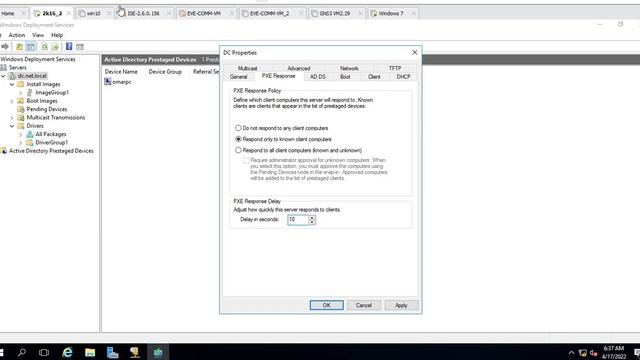Increase delay seconds with up arrow

point(312,217)
